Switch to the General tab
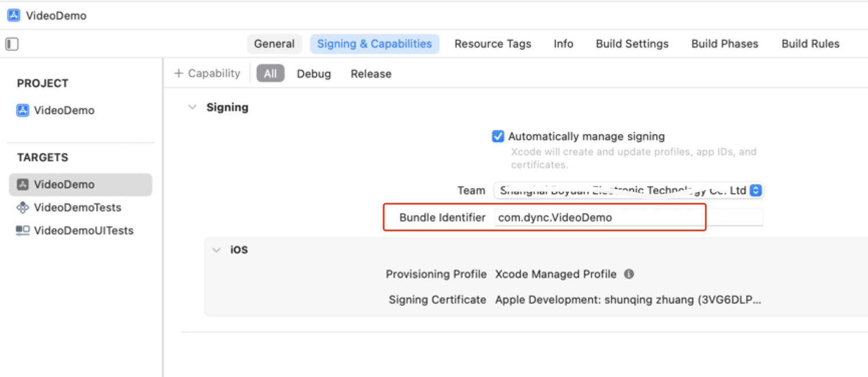 (274, 44)
